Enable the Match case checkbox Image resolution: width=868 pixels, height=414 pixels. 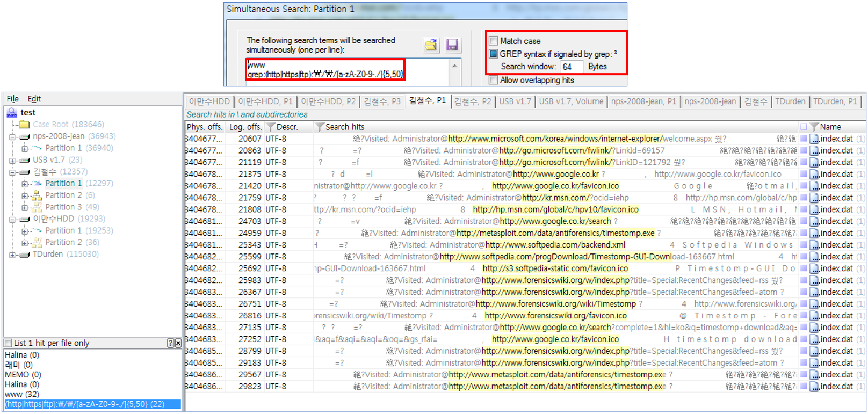(494, 41)
